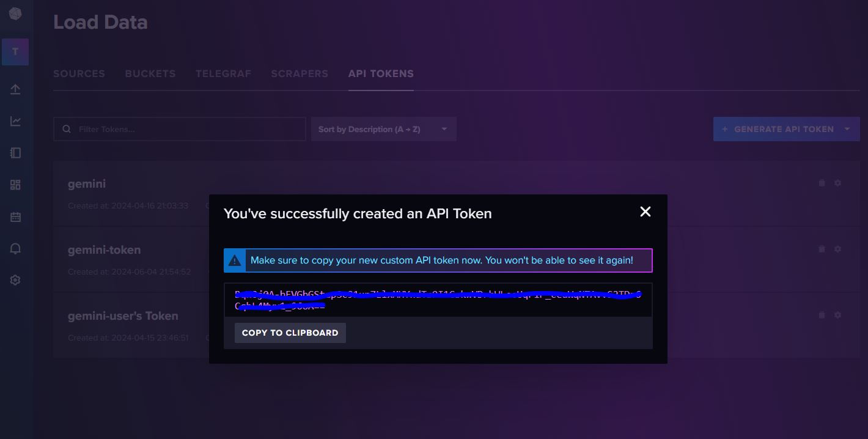This screenshot has height=439, width=868.
Task: Open Alerts bell icon in sidebar
Action: tap(15, 248)
